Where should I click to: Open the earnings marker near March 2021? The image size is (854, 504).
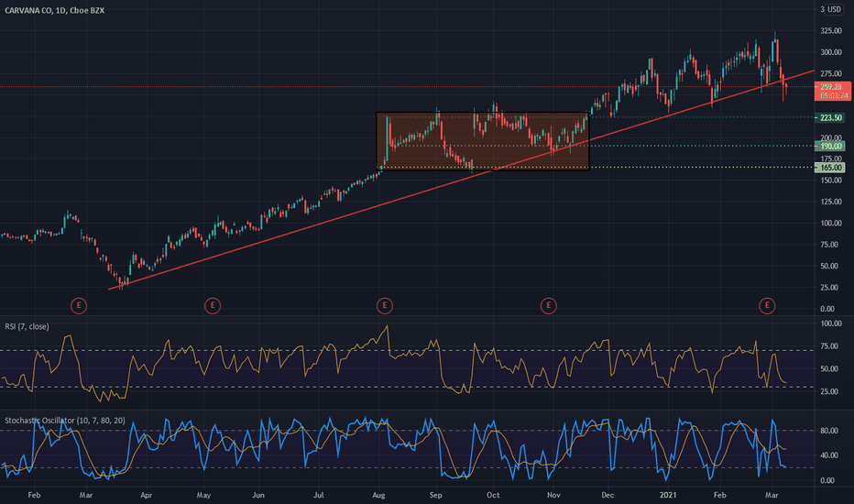click(767, 306)
